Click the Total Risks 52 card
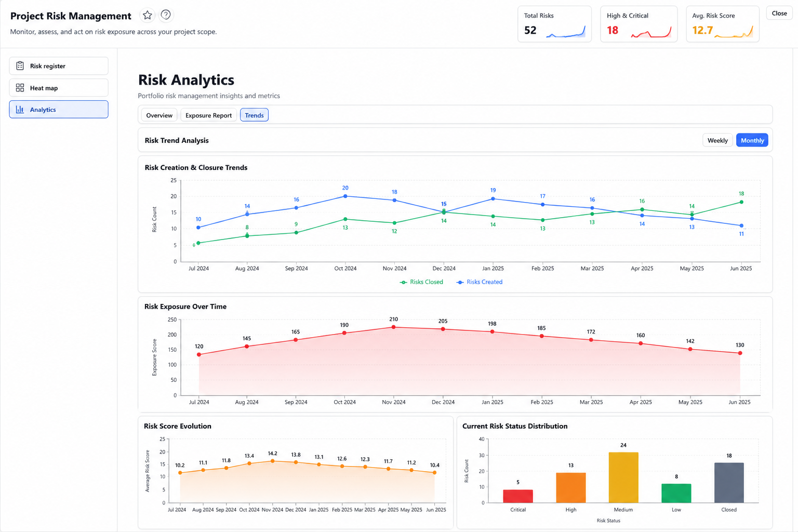Image resolution: width=798 pixels, height=532 pixels. coord(555,24)
